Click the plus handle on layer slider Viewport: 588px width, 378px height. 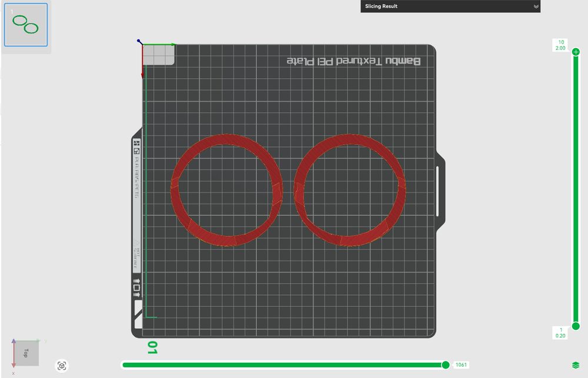point(576,52)
